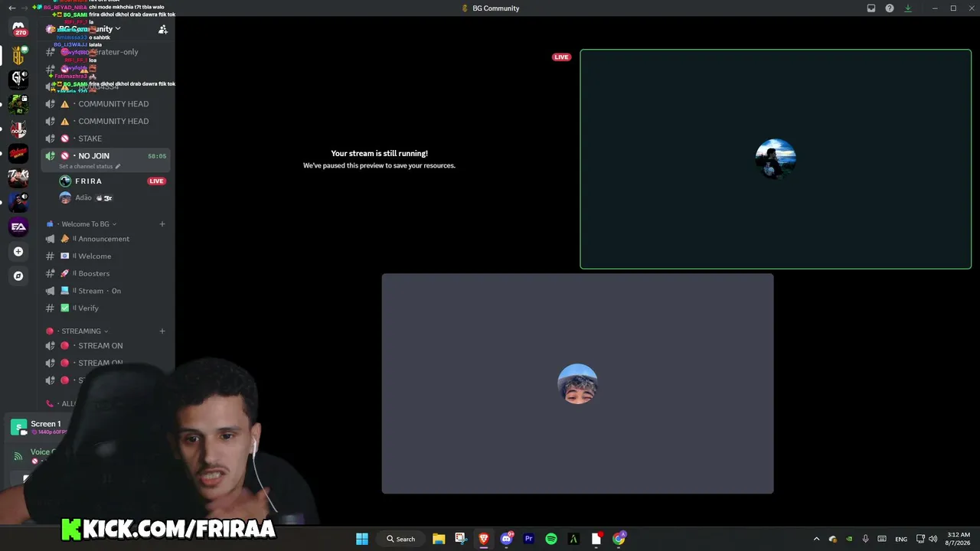Open Brave browser from taskbar
This screenshot has width=980, height=551.
click(484, 539)
